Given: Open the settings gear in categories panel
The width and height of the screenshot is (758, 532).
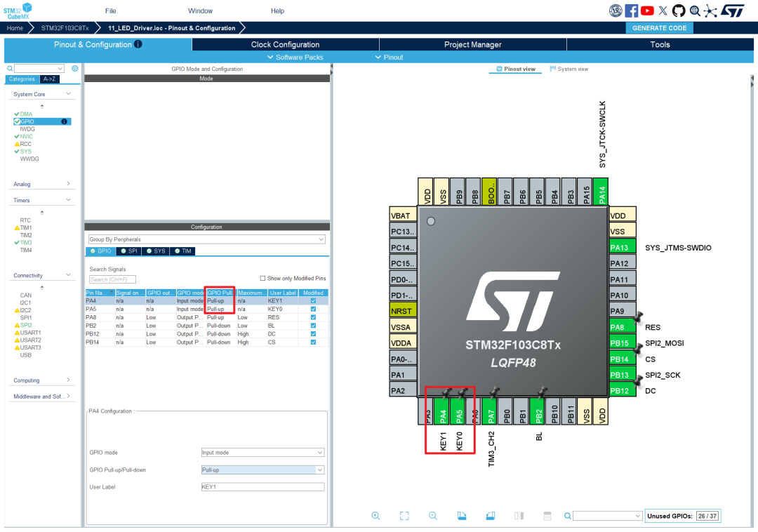Looking at the screenshot, I should pos(75,69).
